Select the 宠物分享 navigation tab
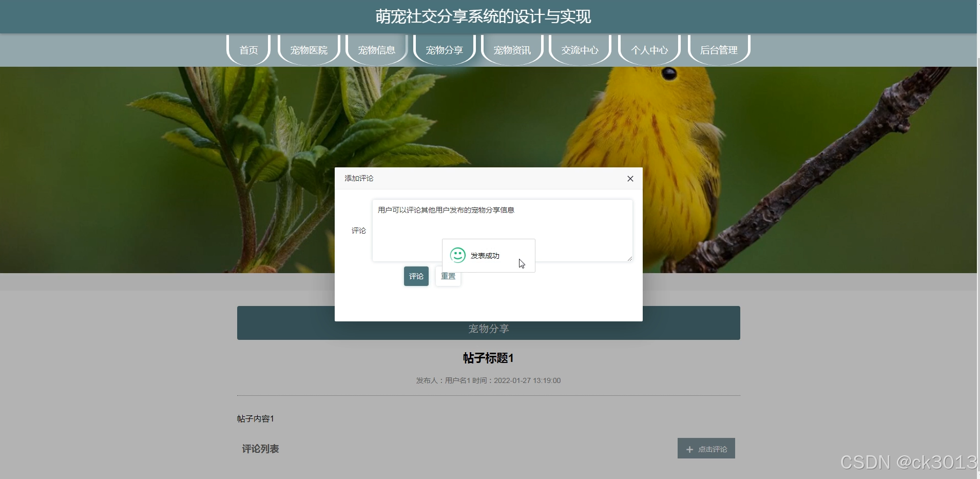 coord(444,50)
